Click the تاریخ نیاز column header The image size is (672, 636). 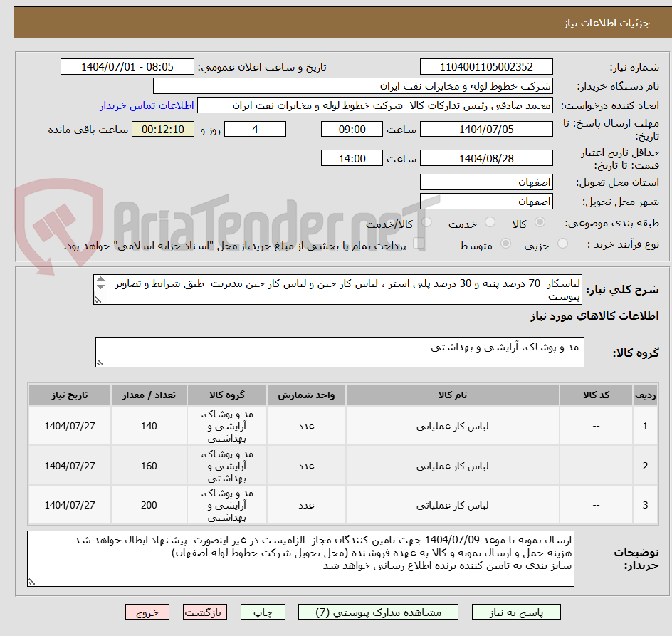coord(70,395)
